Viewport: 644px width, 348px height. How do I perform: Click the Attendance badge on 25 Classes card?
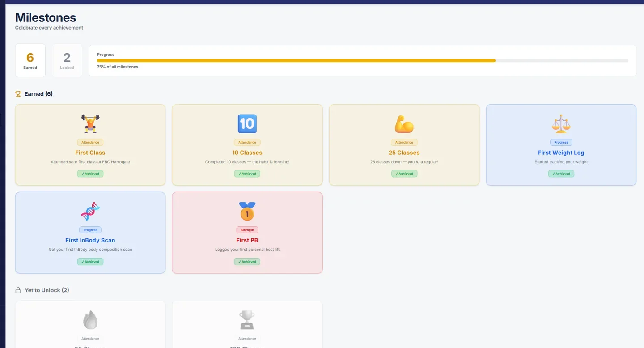pos(404,142)
